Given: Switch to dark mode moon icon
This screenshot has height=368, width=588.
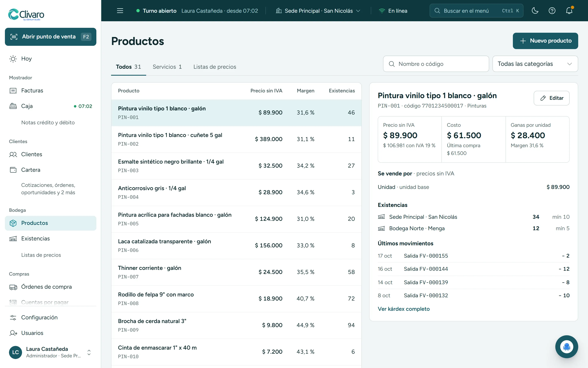Looking at the screenshot, I should tap(535, 11).
